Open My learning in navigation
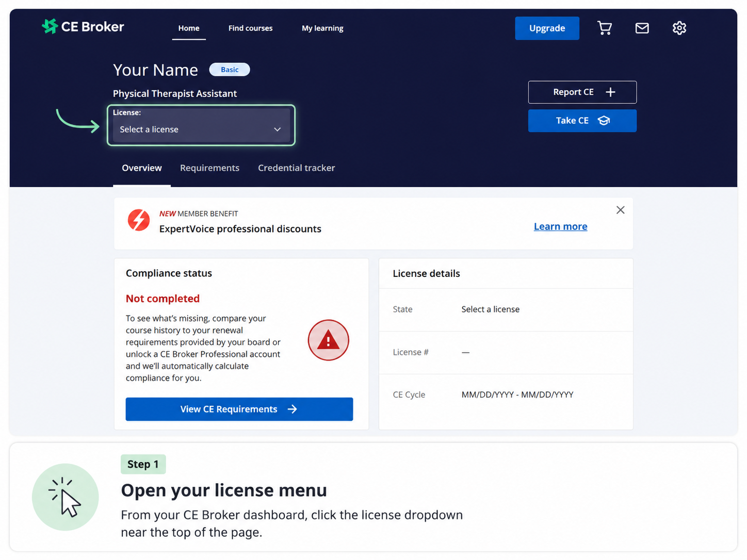 322,28
